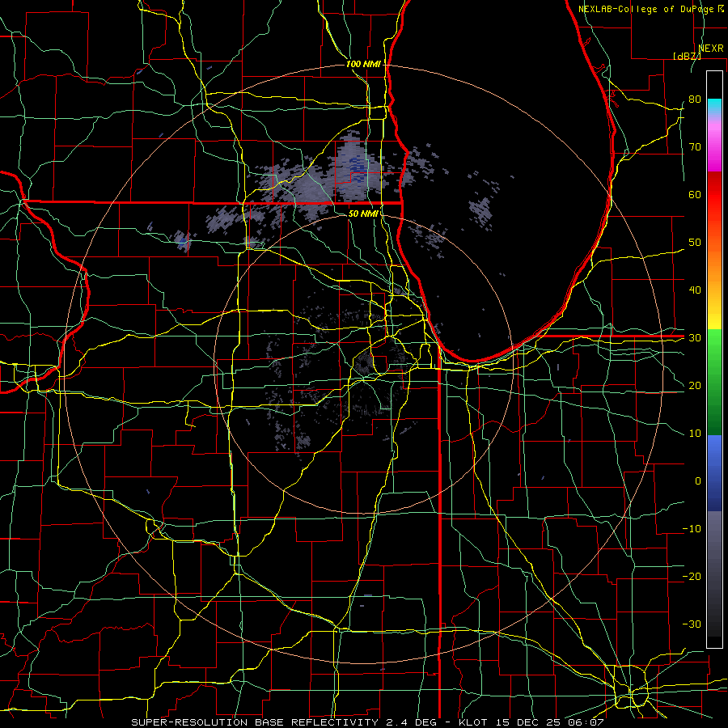This screenshot has width=728, height=728.
Task: Click the [dBZ] unit label
Action: 687,56
